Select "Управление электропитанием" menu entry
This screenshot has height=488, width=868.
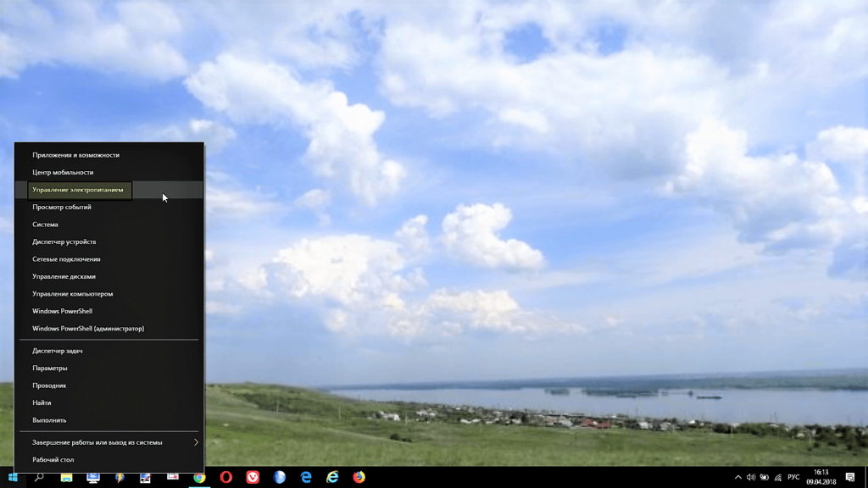78,190
